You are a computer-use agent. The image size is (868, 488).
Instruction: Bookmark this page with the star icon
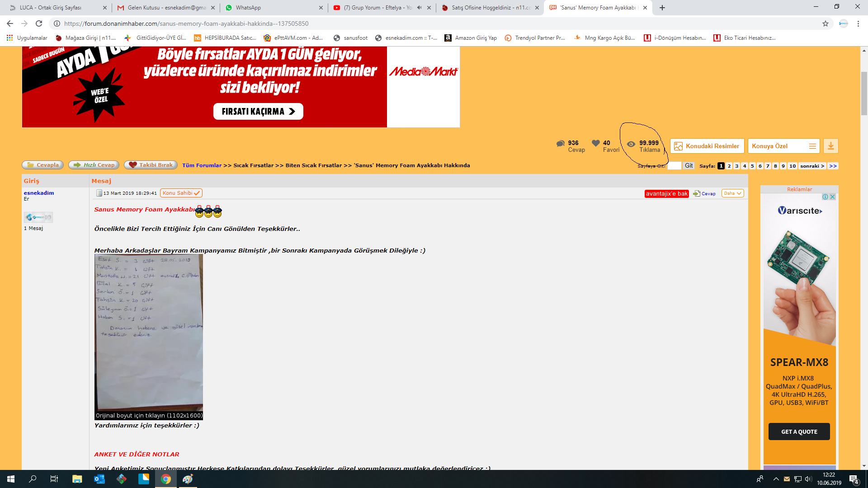[826, 23]
